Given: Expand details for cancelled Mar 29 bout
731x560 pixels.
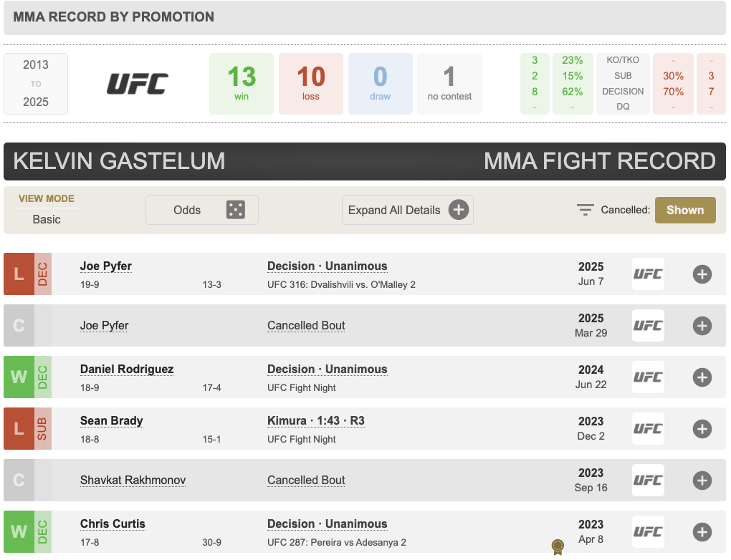Looking at the screenshot, I should pyautogui.click(x=702, y=326).
